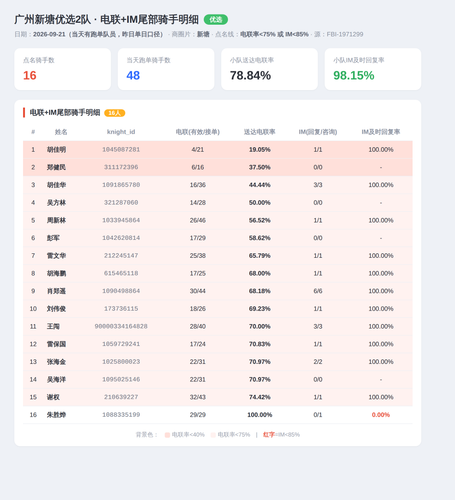Click the 69.23% 送达电联率 cell
This screenshot has height=500, width=455.
[260, 309]
